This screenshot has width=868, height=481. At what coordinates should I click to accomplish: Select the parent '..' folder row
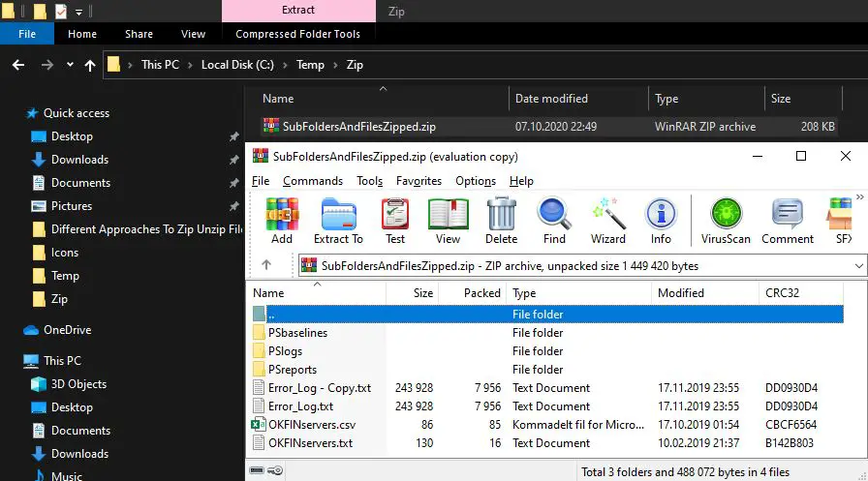547,314
